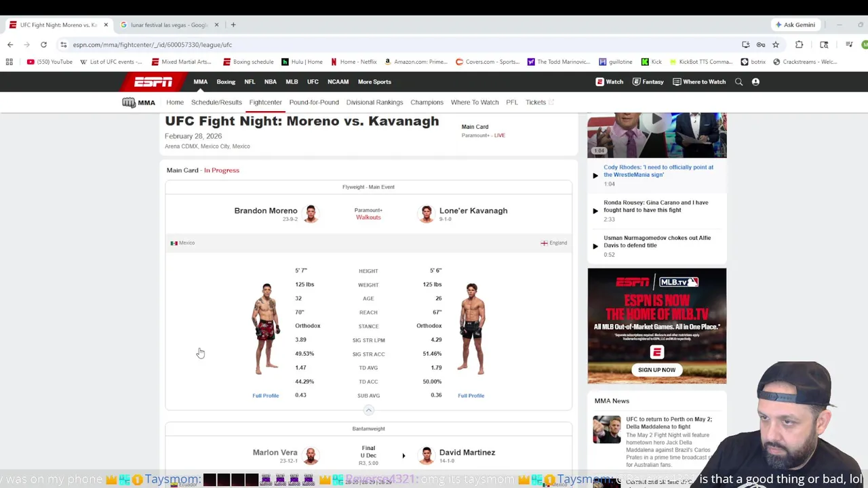Screen dimensions: 868x488
Task: Click Brandon Moreno's name in the main event
Action: [x=266, y=211]
